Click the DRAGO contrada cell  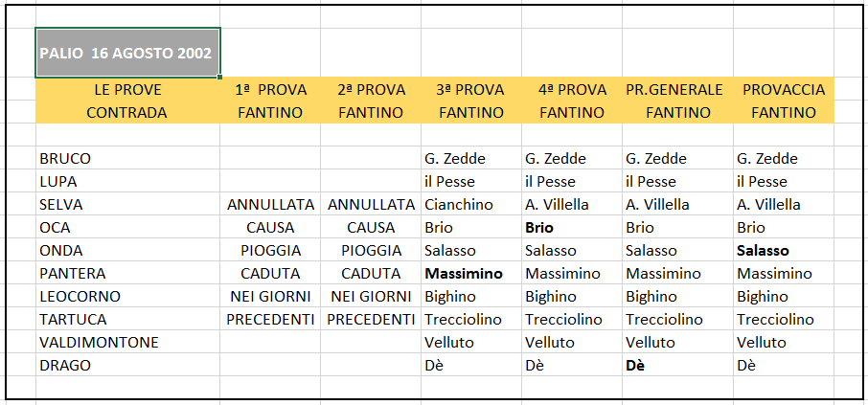click(127, 365)
